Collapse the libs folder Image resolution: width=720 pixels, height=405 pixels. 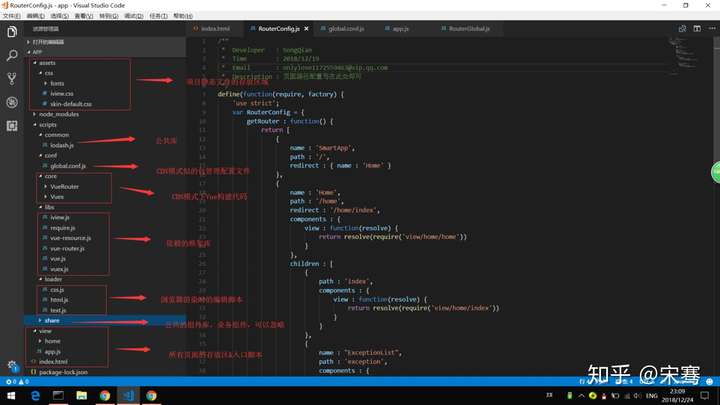click(105, 207)
